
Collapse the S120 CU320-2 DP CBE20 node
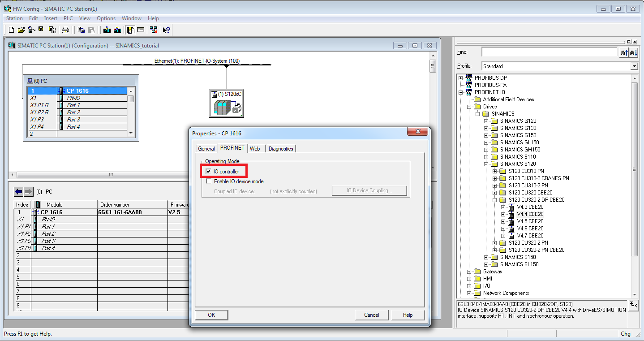pos(494,200)
